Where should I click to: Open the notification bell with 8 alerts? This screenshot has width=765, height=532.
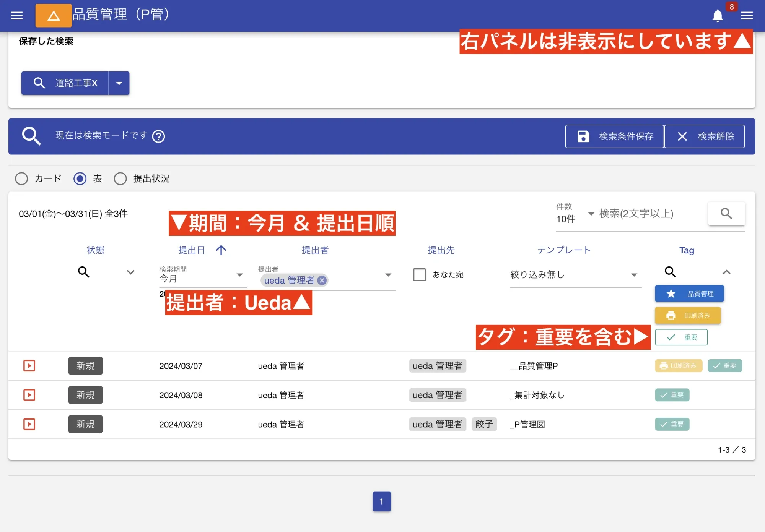pos(718,16)
